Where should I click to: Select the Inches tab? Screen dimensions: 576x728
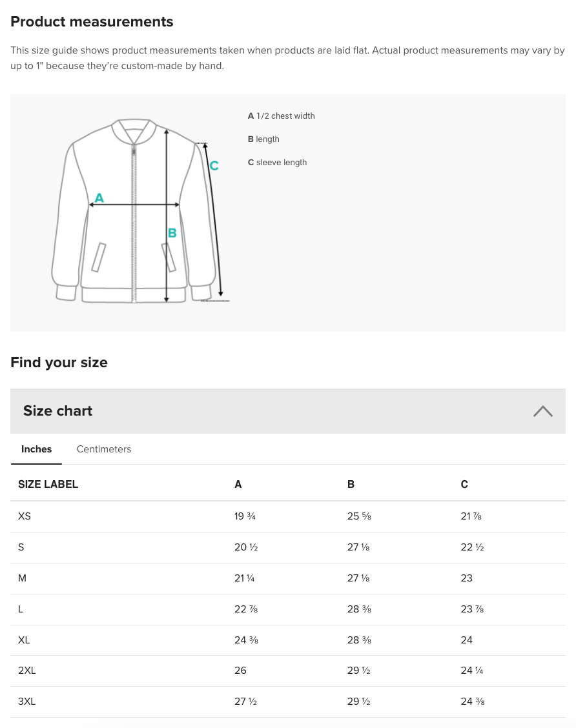coord(36,449)
